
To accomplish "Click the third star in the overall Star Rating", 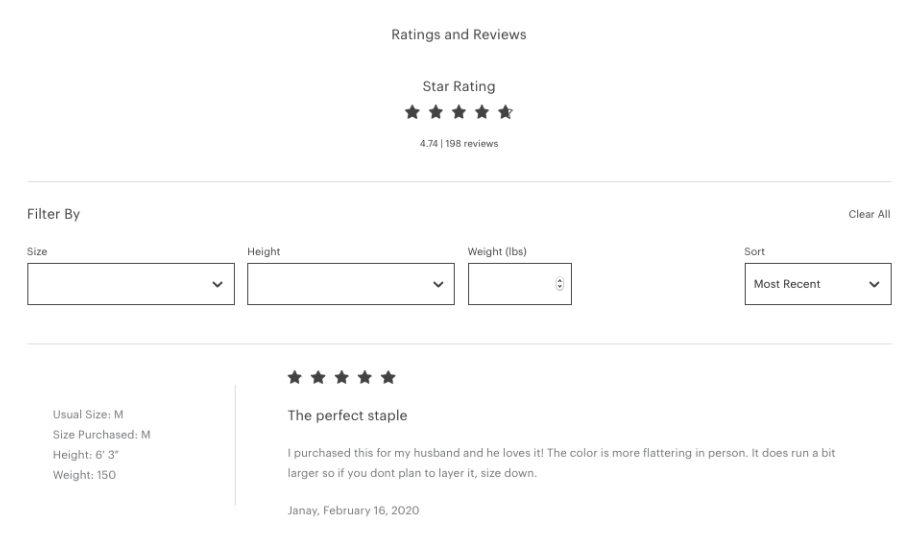I will [x=458, y=112].
